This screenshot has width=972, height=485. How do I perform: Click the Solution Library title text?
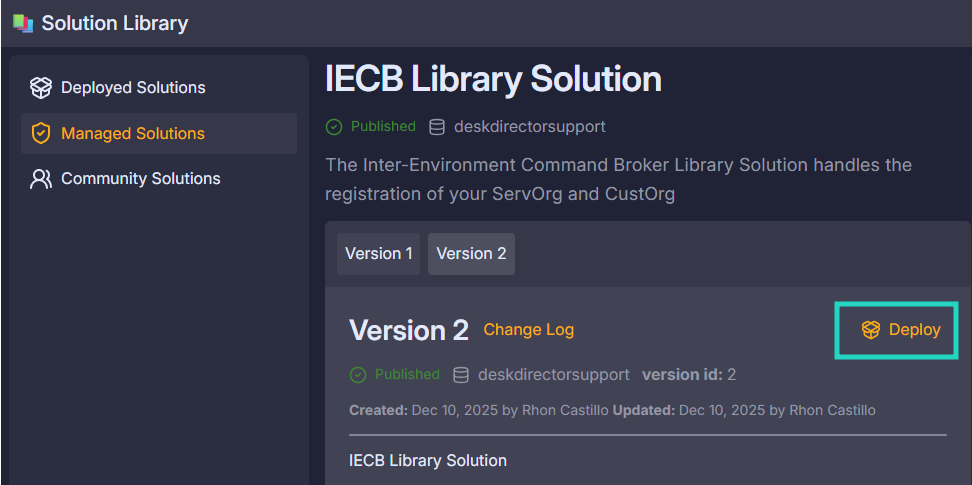tap(114, 23)
